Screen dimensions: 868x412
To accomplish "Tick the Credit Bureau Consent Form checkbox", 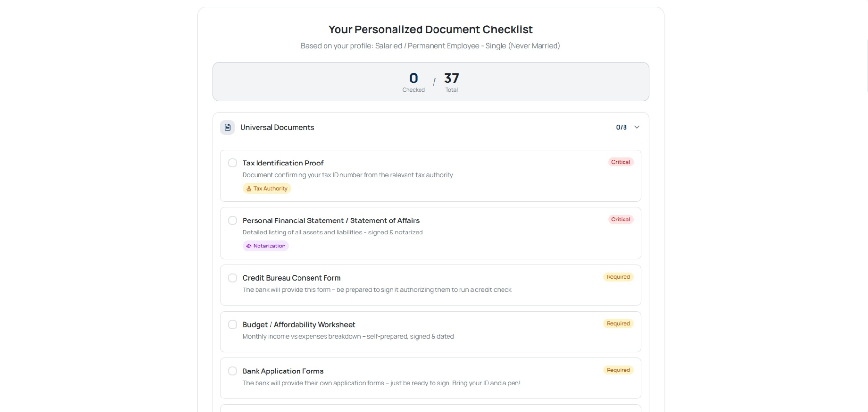I will click(x=232, y=278).
